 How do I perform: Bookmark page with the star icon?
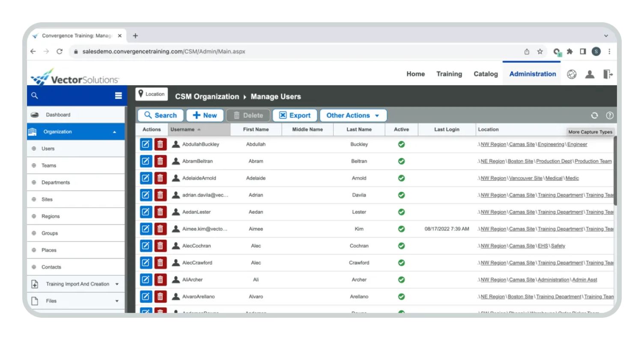(x=540, y=51)
